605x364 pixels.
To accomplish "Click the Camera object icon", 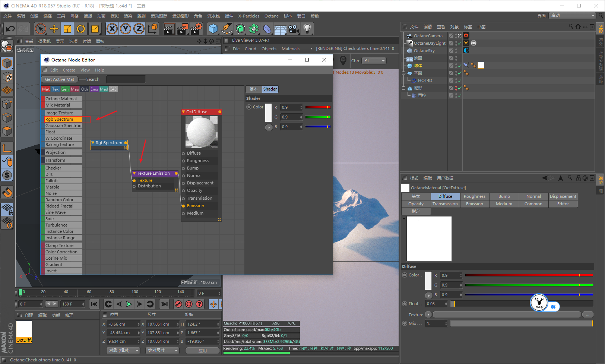I will point(294,29).
